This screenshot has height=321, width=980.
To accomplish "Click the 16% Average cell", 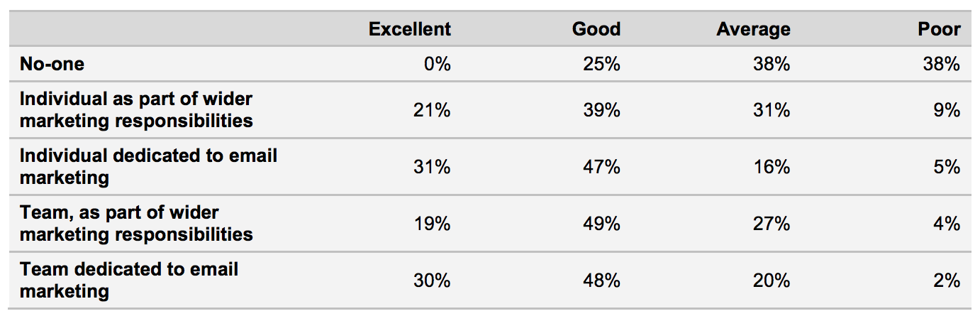I will pyautogui.click(x=772, y=167).
